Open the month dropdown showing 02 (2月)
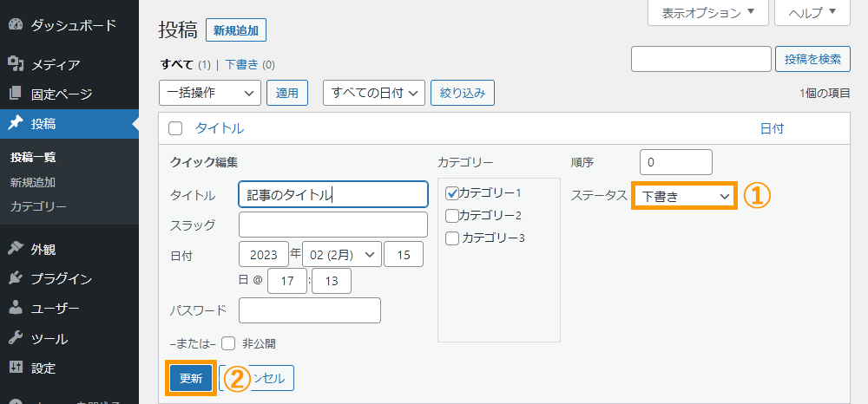This screenshot has height=404, width=868. click(x=341, y=255)
